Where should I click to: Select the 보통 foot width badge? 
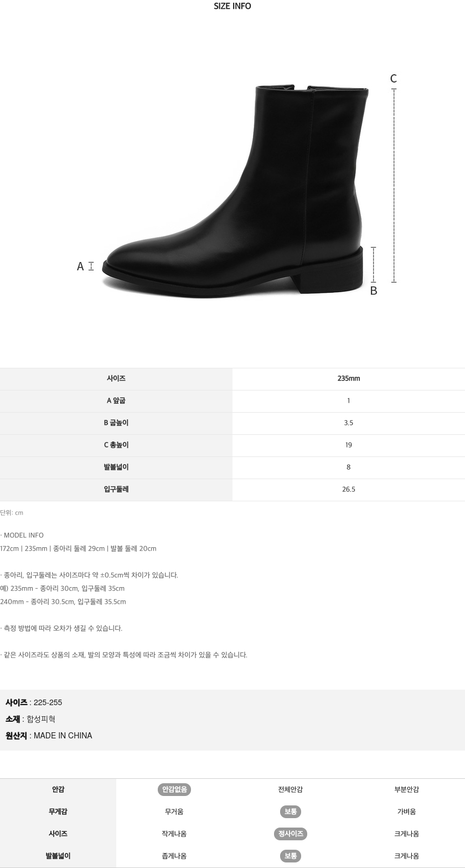point(291,856)
